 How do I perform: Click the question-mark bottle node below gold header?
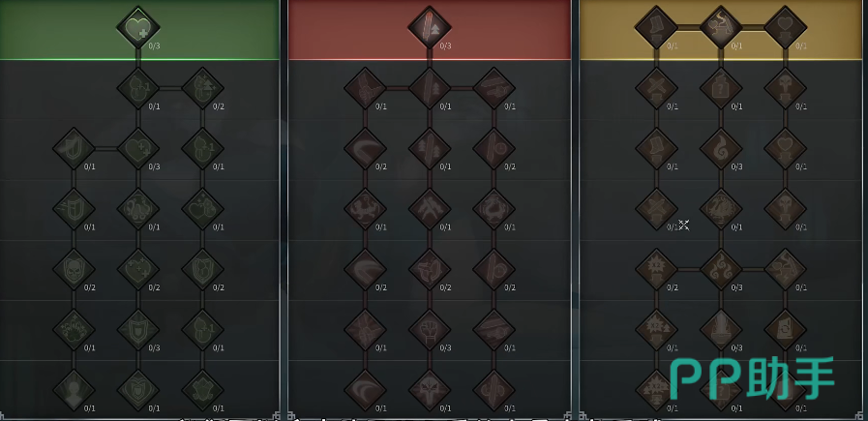pyautogui.click(x=721, y=88)
